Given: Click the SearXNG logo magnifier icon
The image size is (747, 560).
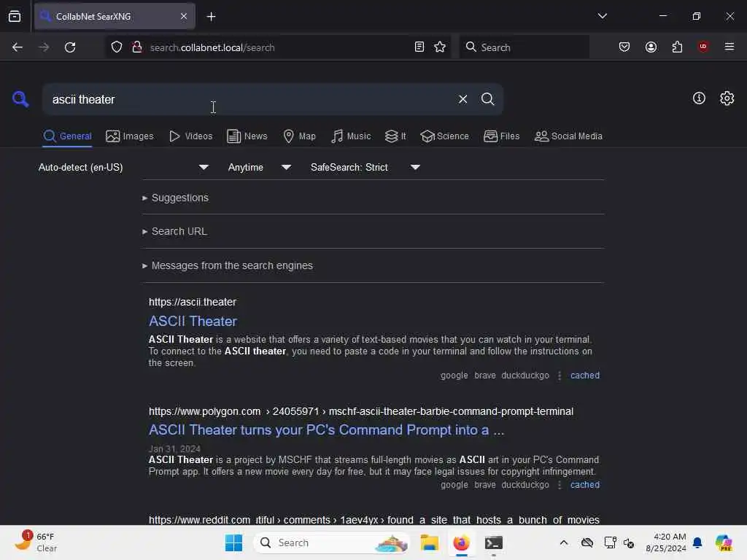Looking at the screenshot, I should tap(20, 99).
